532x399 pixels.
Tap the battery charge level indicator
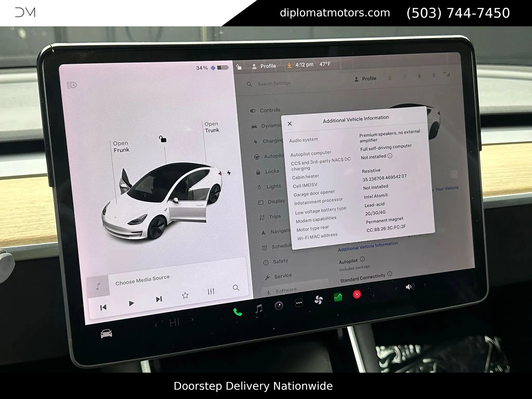(222, 67)
